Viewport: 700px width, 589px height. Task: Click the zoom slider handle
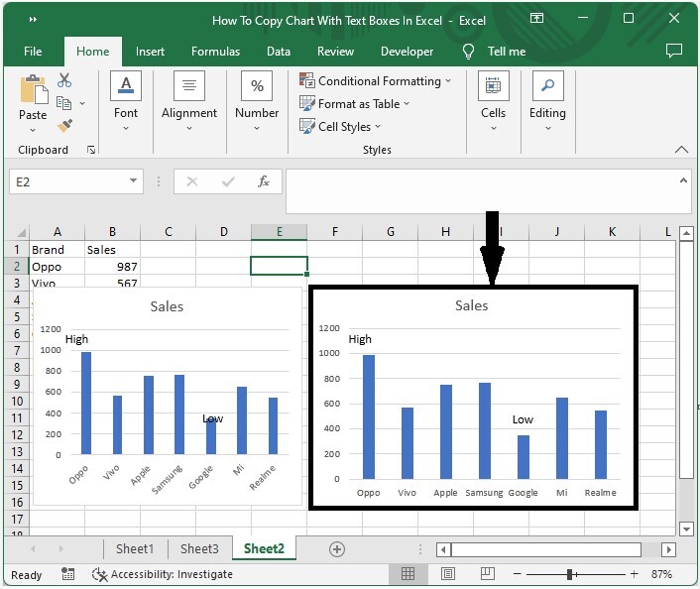coord(571,574)
